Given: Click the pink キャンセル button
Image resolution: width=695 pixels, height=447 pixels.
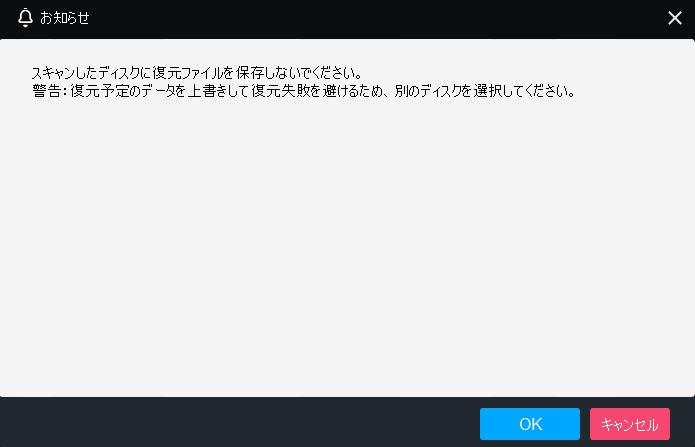Looking at the screenshot, I should click(630, 424).
